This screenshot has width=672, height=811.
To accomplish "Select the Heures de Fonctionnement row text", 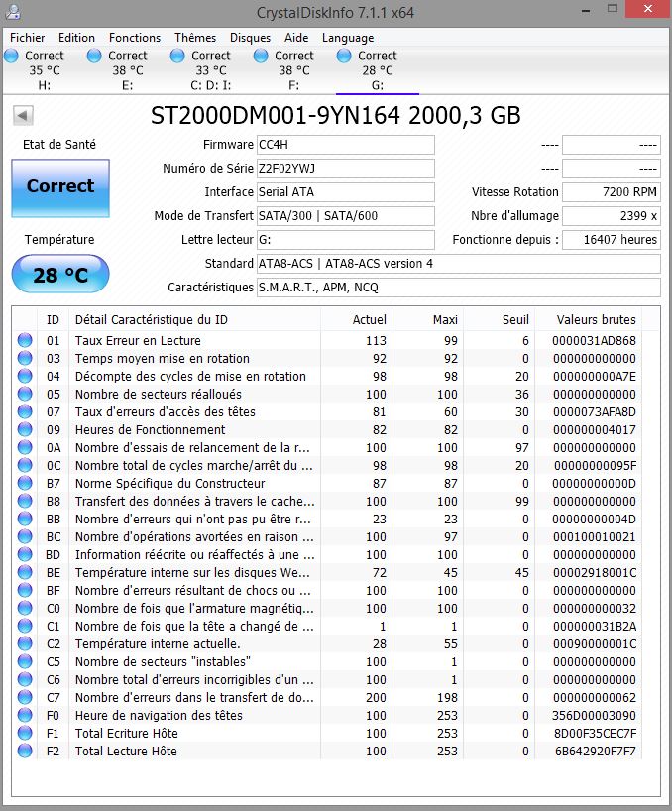I will click(x=150, y=430).
